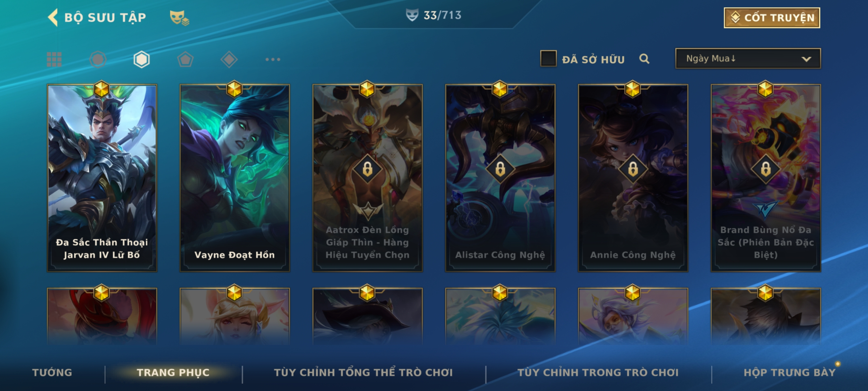The height and width of the screenshot is (391, 868).
Task: Open the Ngày Mua sort dropdown
Action: [748, 58]
